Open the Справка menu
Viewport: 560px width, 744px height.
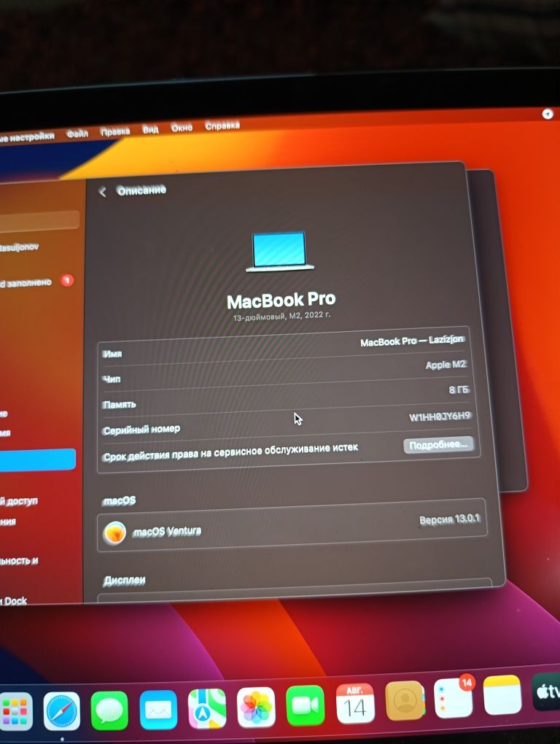222,126
